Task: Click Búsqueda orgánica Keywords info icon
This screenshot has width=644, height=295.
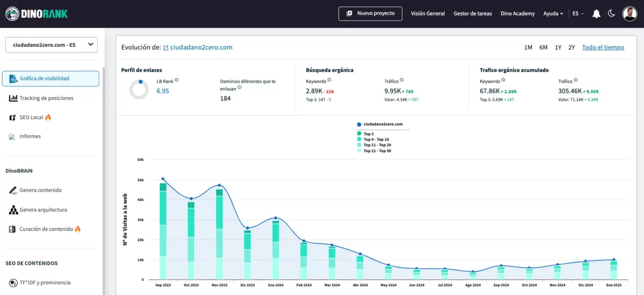Action: (x=329, y=80)
